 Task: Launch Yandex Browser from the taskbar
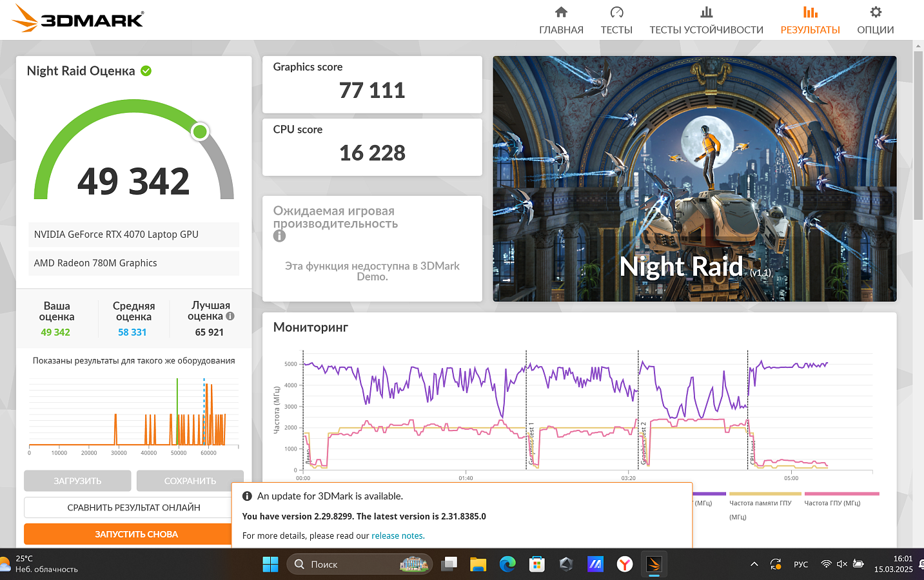coord(625,565)
